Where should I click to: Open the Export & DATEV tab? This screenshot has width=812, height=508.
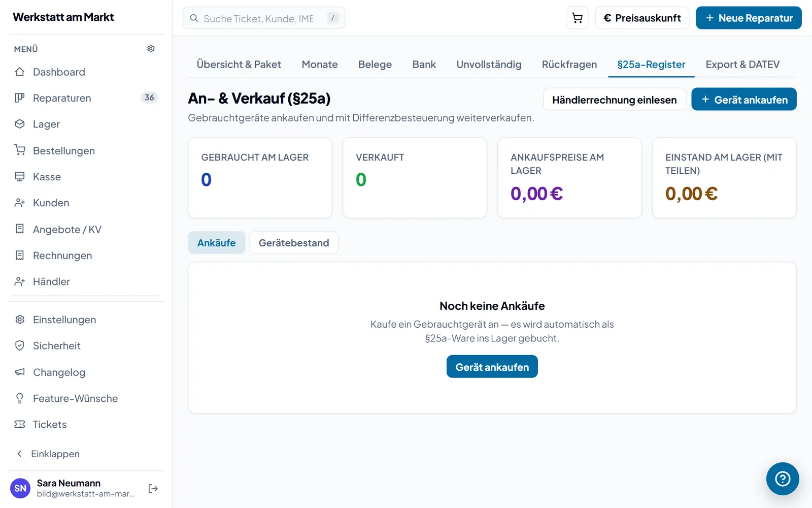click(x=742, y=65)
